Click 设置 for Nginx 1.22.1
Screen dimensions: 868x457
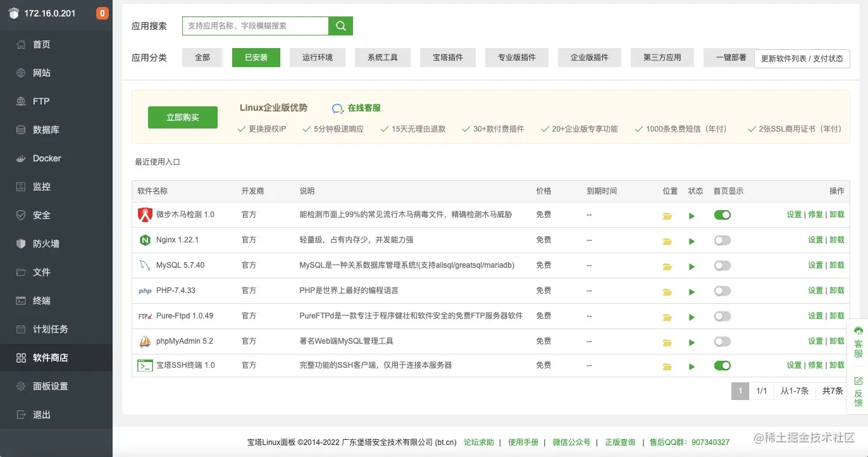coord(815,240)
